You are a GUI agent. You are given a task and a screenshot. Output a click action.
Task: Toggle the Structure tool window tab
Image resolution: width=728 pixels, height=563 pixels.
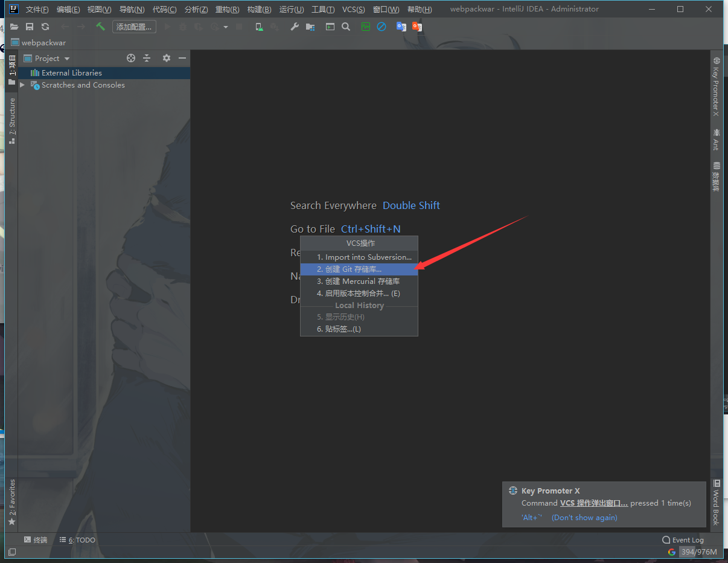(x=12, y=120)
